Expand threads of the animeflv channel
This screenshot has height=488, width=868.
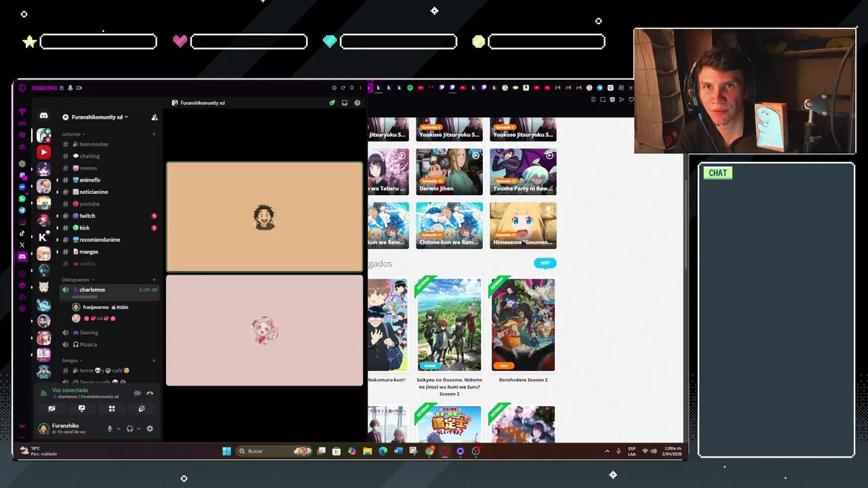tap(57, 180)
